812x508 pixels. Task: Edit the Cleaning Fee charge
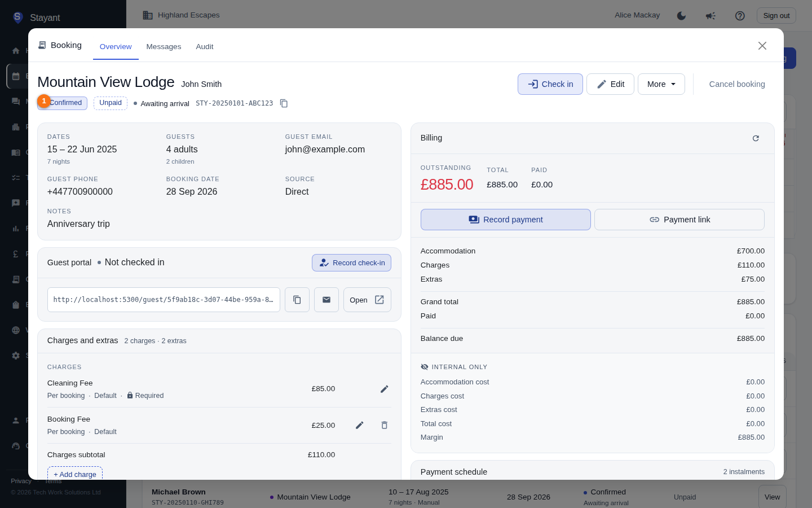(x=385, y=389)
